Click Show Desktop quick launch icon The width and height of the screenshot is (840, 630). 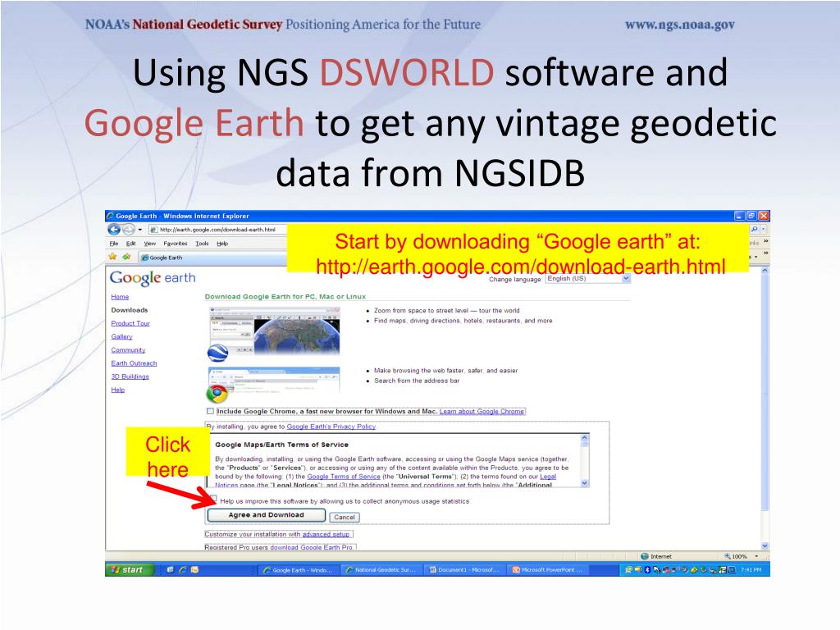tap(171, 569)
